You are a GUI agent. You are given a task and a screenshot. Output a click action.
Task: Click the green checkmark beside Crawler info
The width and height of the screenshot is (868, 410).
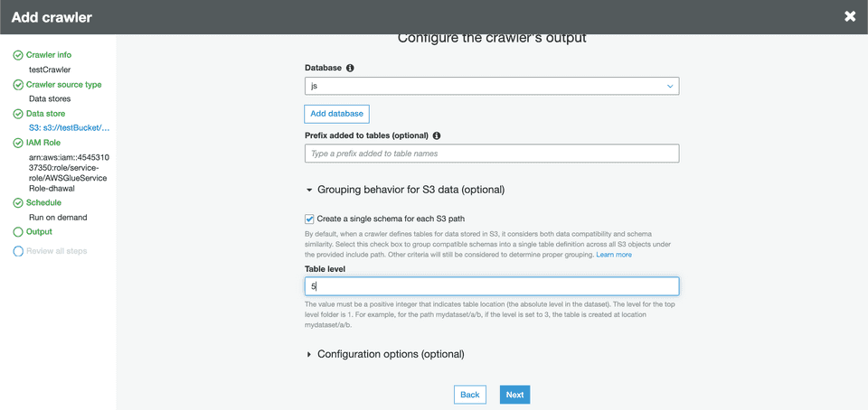click(x=18, y=55)
